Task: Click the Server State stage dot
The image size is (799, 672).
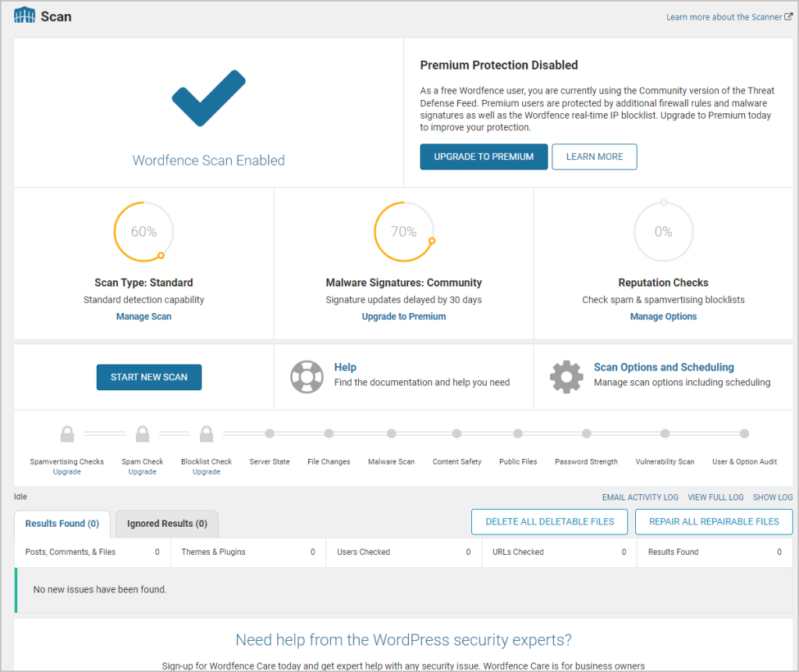Action: click(x=269, y=433)
